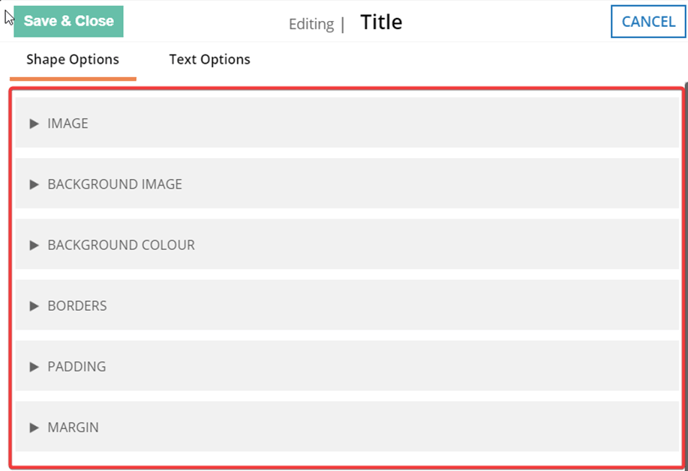The image size is (688, 471).
Task: Open MARGIN section via its arrow icon
Action: 34,428
